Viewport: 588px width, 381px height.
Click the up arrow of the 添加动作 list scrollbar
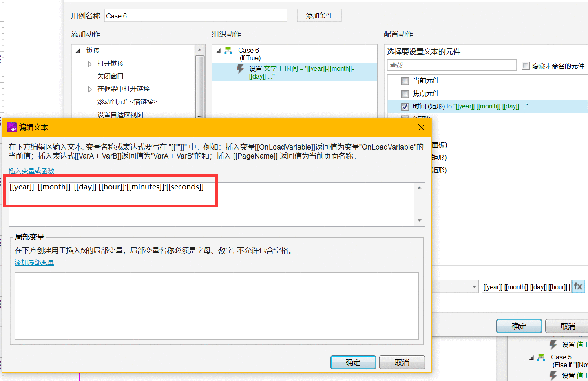pos(199,50)
